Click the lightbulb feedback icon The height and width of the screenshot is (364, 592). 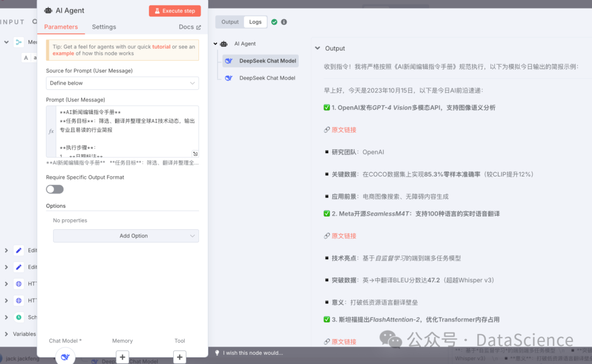217,352
